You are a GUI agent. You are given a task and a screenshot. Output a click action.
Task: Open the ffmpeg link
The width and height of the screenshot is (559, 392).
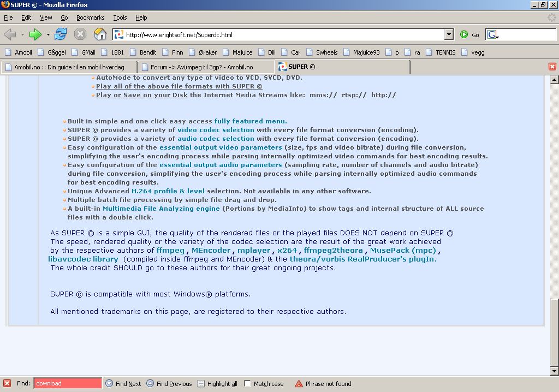point(170,251)
